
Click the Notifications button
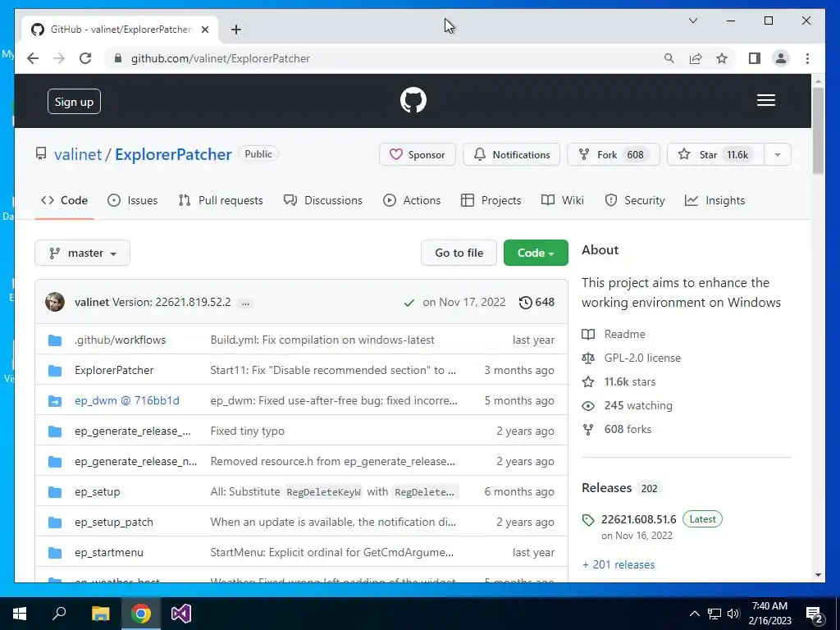click(512, 155)
